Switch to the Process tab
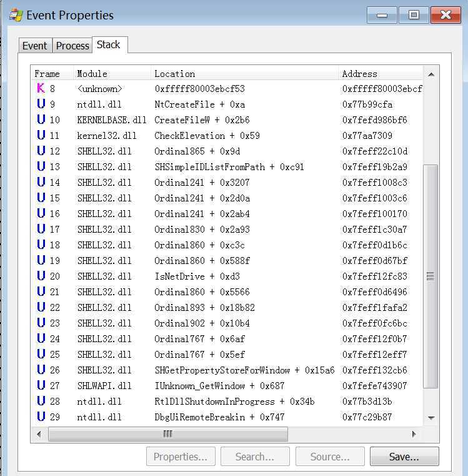This screenshot has height=476, width=468. [72, 46]
